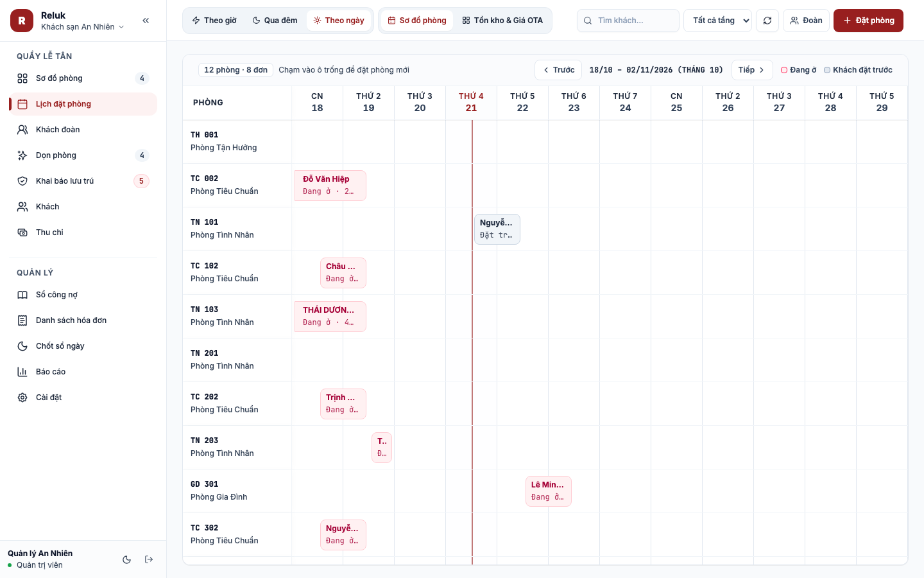Screen dimensions: 924x578
Task: Expand Khách sạn An Nhiên hotel selector
Action: click(x=83, y=27)
